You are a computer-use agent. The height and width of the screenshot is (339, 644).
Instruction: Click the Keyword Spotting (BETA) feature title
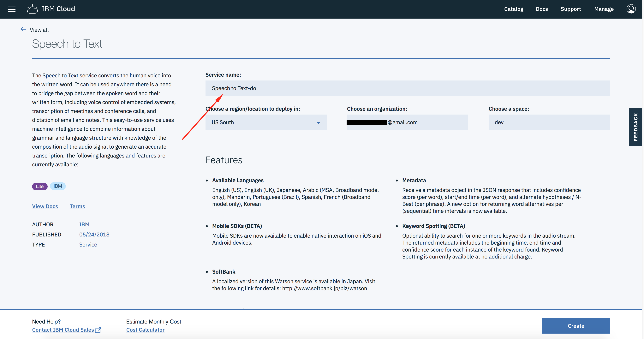(433, 226)
